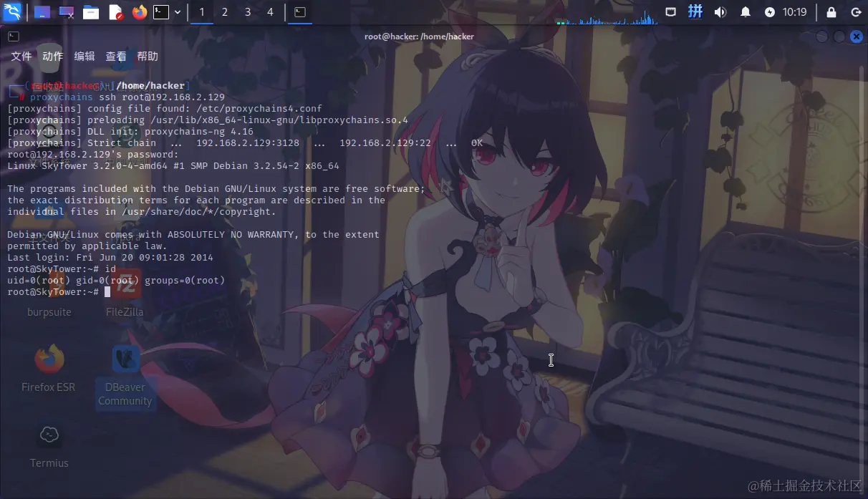
Task: Open the volume control speaker icon
Action: pyautogui.click(x=720, y=12)
